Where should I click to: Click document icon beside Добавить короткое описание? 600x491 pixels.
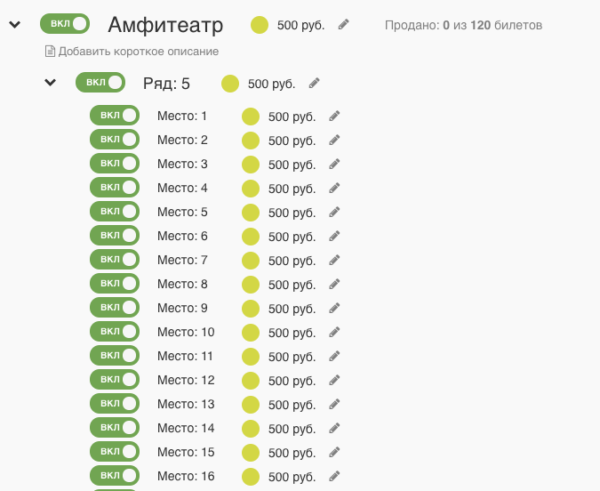click(x=50, y=51)
